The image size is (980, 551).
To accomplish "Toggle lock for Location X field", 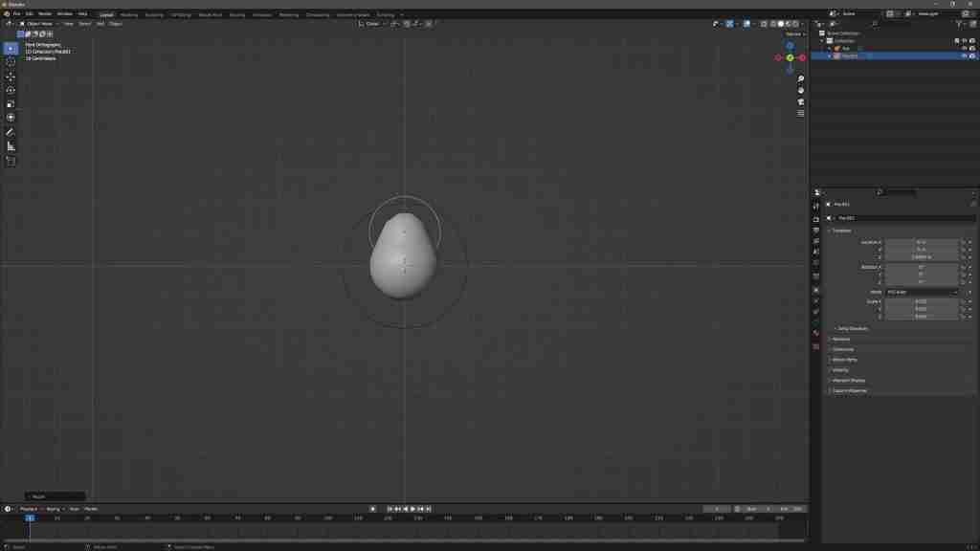I will (x=964, y=242).
